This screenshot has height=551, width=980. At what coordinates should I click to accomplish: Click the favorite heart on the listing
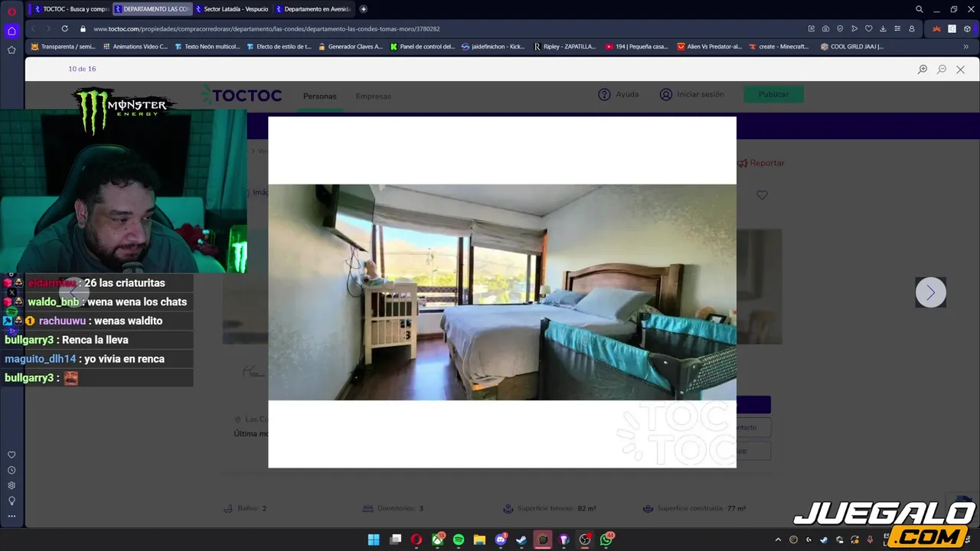coord(762,195)
